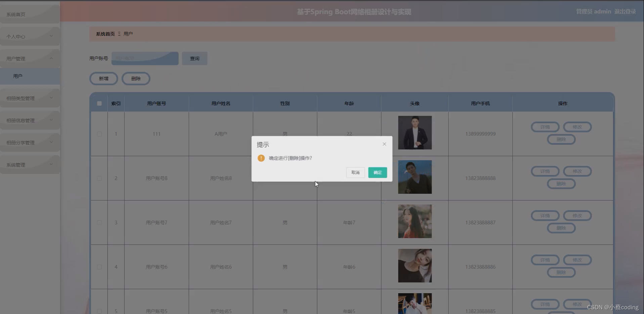Tick the checkbox for row 用户账号7

[99, 223]
